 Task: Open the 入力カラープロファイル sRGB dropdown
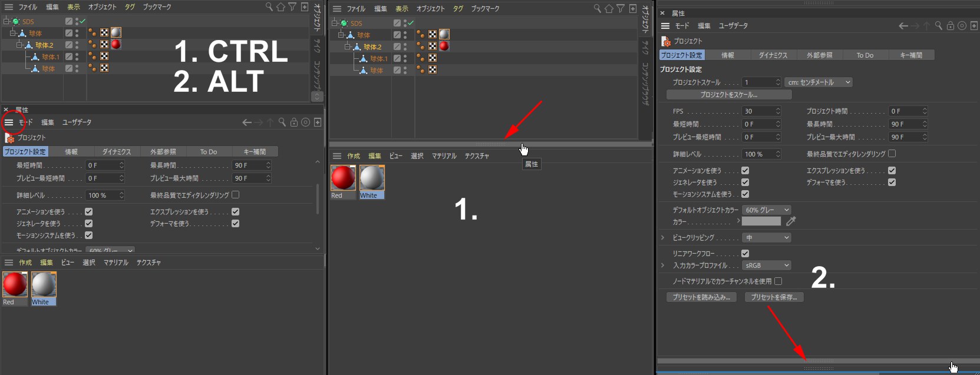[765, 266]
